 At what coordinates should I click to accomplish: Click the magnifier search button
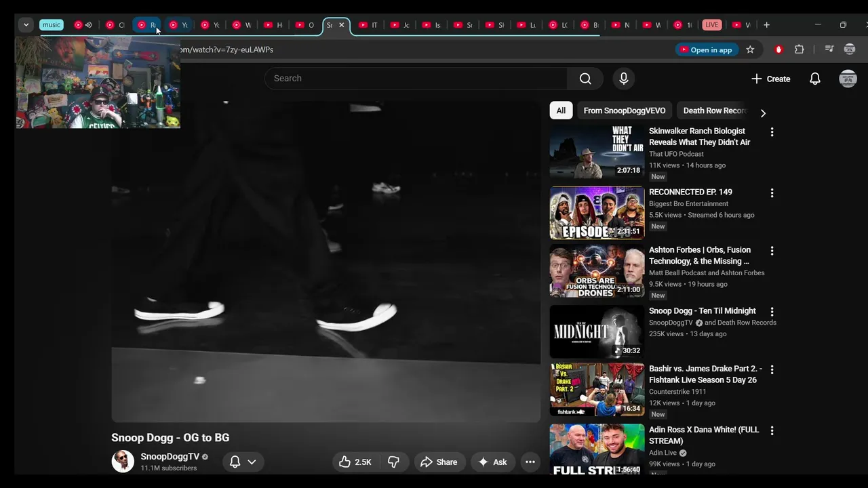coord(585,79)
